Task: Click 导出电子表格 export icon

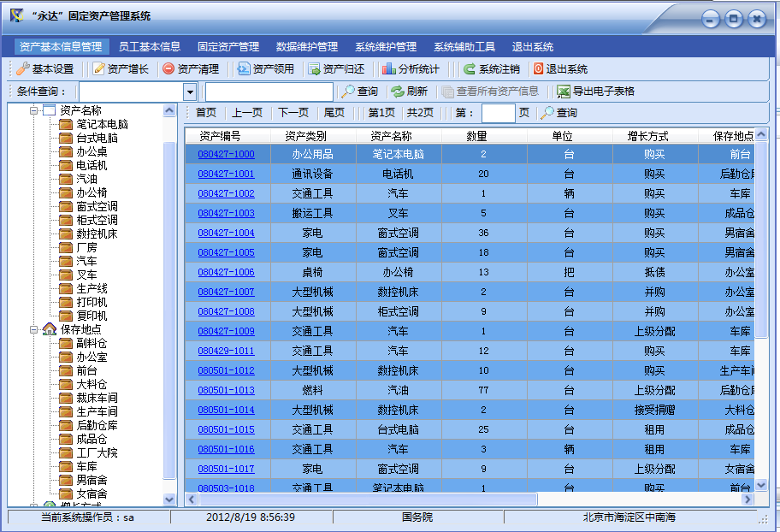Action: 563,91
